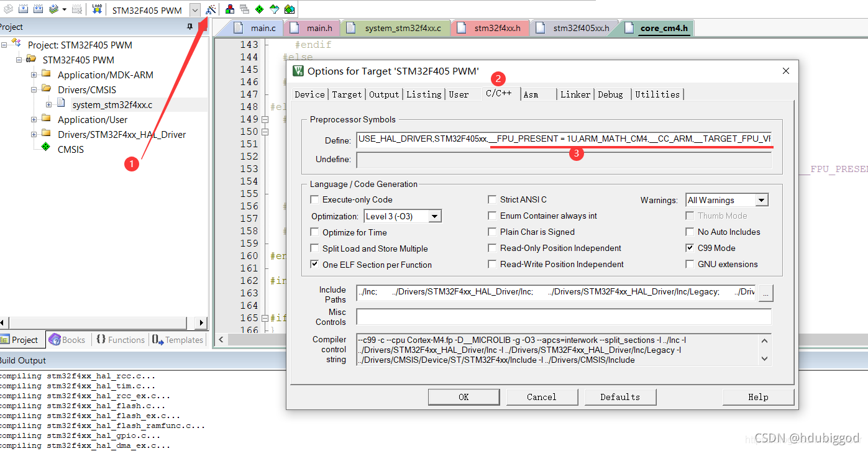Click the Help button in Options dialog

click(758, 397)
